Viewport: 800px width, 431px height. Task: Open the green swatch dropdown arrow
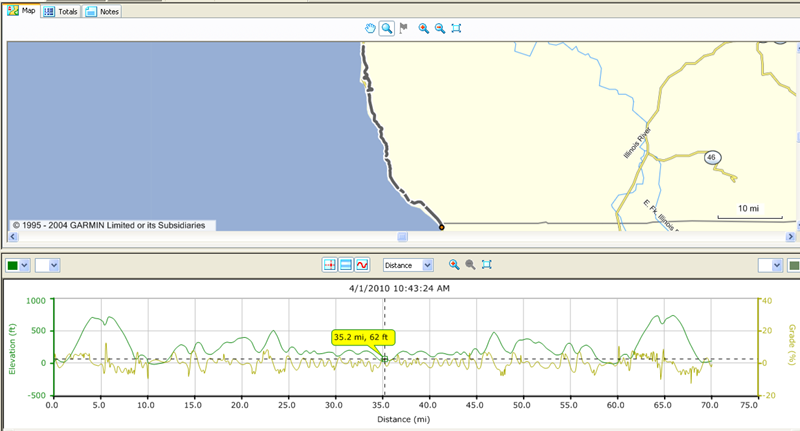24,265
